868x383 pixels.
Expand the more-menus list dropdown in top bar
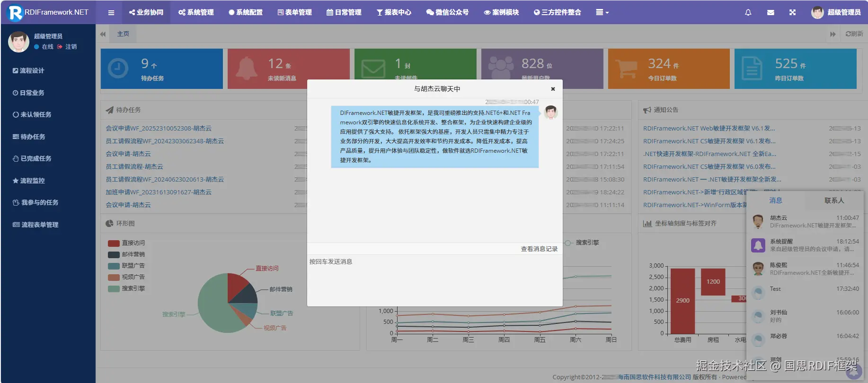click(x=602, y=12)
